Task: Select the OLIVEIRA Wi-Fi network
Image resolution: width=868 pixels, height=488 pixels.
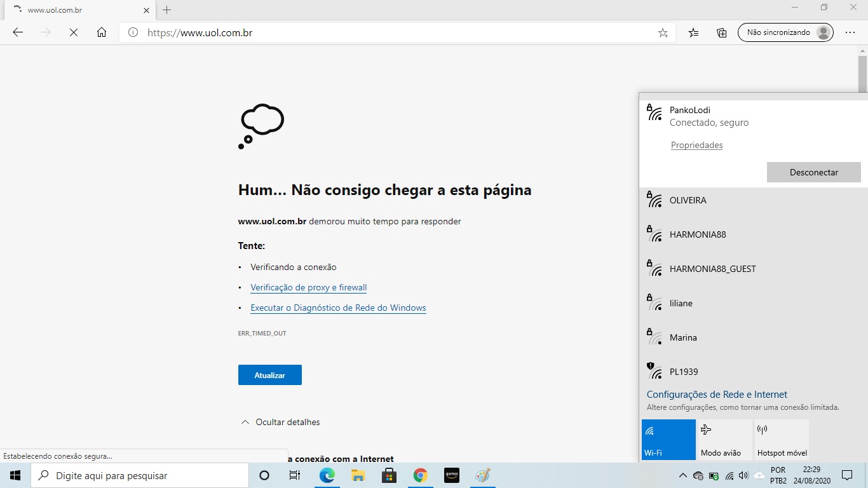Action: (x=753, y=200)
